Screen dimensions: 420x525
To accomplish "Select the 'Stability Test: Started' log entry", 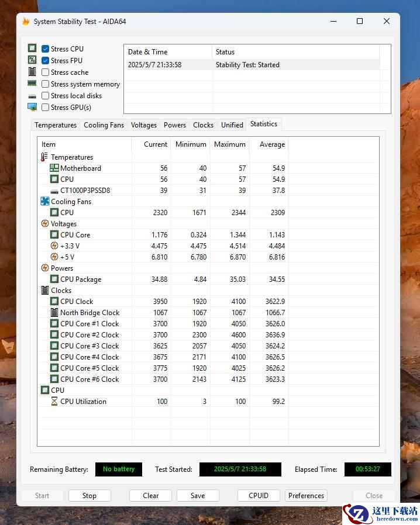I will (x=252, y=65).
